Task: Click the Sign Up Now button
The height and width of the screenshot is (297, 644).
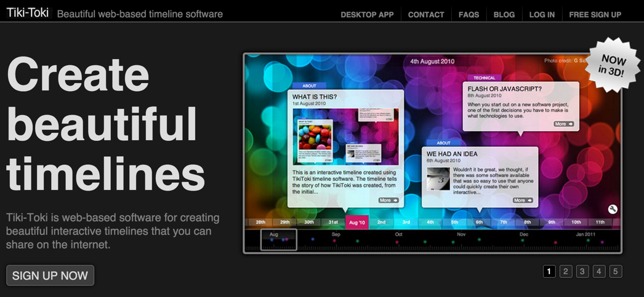Action: click(x=50, y=275)
